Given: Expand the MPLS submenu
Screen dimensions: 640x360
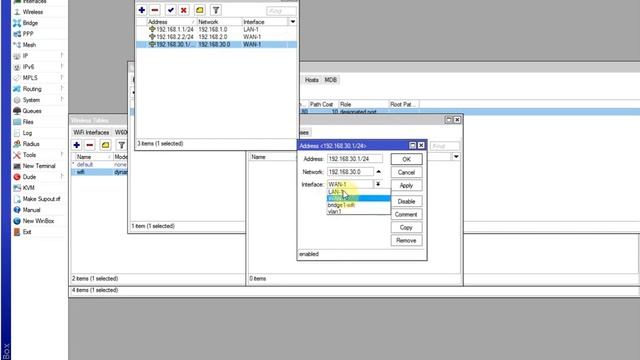Looking at the screenshot, I should pyautogui.click(x=62, y=78).
